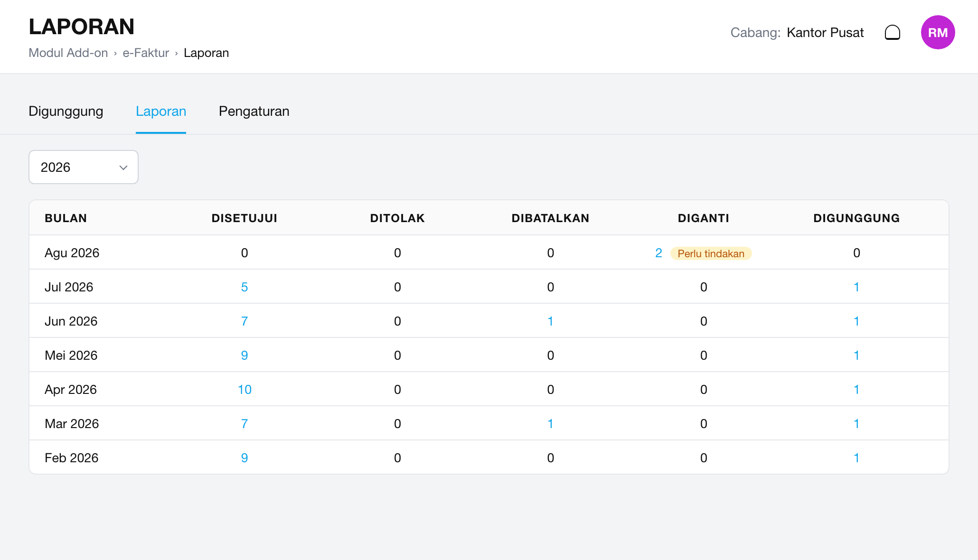978x560 pixels.
Task: Select the Feb 2026 row label
Action: 72,458
